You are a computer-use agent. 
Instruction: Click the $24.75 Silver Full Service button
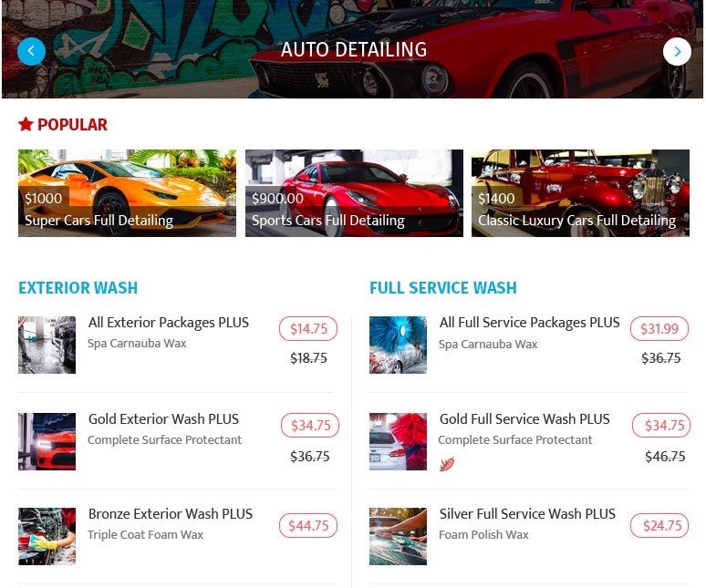coord(659,525)
